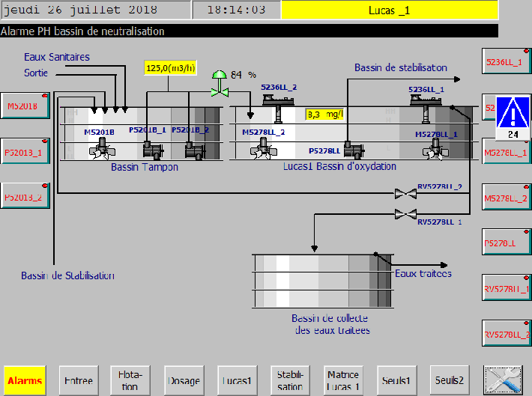Open the warning sign showing 24 alerts
Screen dimensions: 532x396
(x=513, y=118)
